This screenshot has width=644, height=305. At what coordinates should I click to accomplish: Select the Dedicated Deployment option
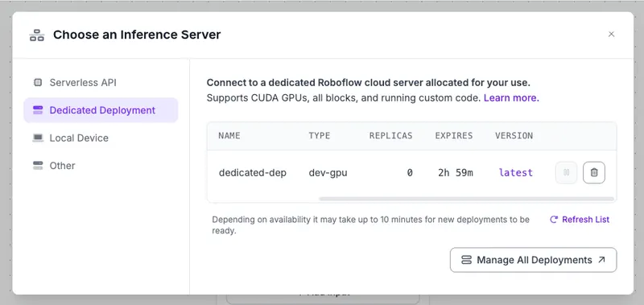click(x=101, y=110)
